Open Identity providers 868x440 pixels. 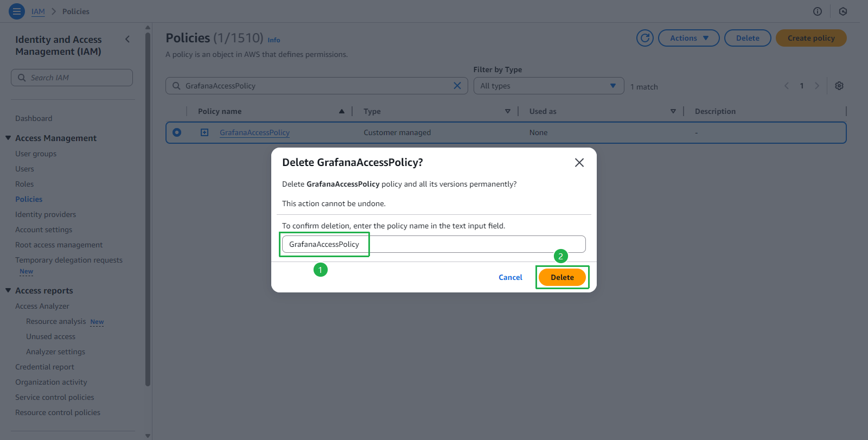click(46, 214)
